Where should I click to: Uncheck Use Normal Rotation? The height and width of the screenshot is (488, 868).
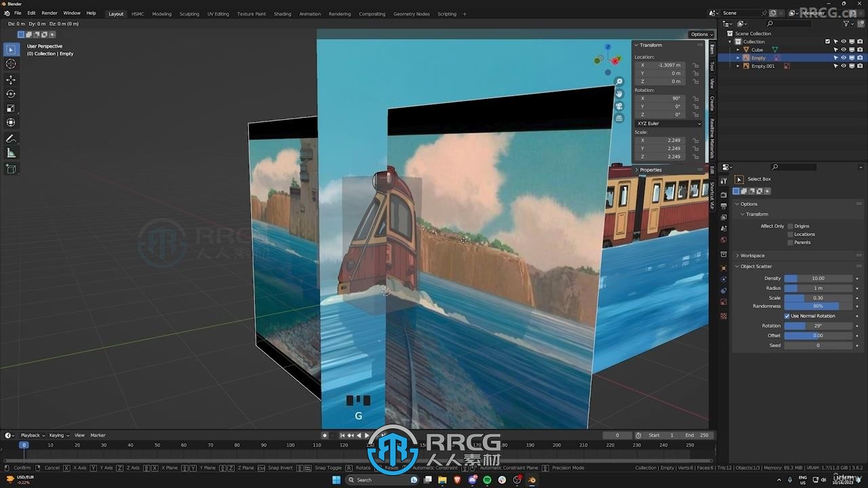pyautogui.click(x=787, y=316)
